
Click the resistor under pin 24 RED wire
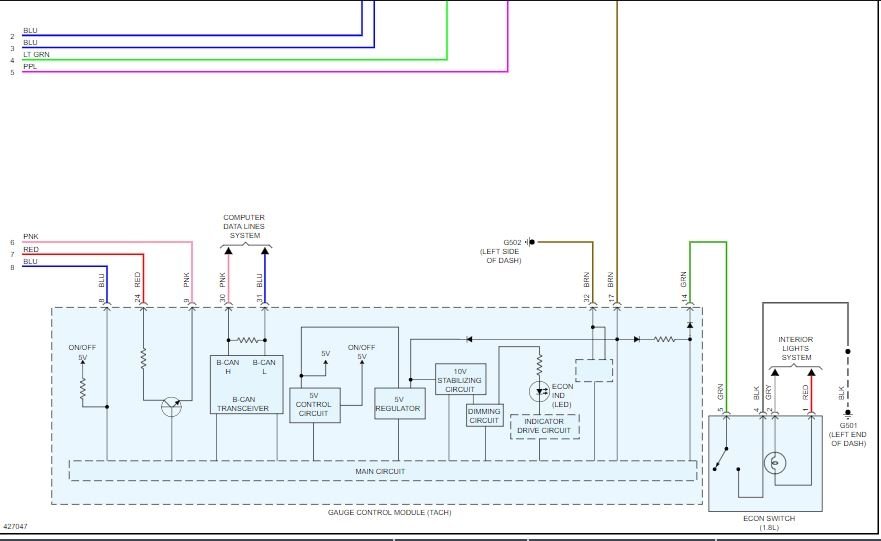point(143,358)
